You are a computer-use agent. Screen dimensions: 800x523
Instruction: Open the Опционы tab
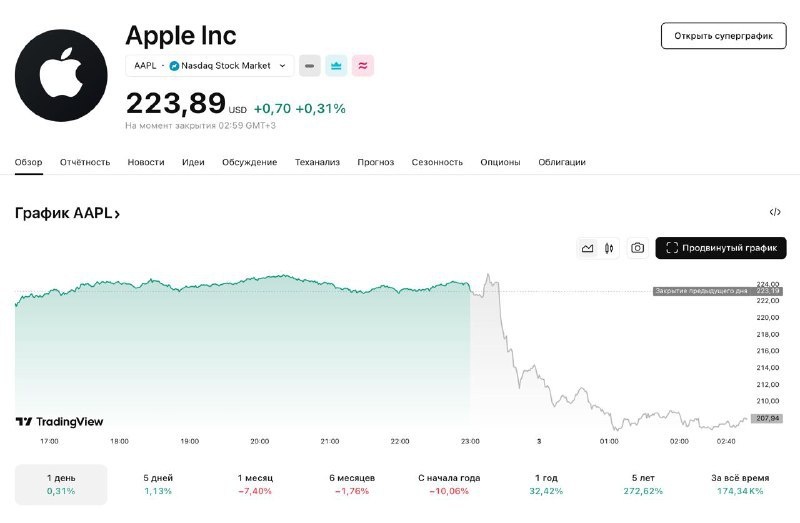pyautogui.click(x=500, y=162)
